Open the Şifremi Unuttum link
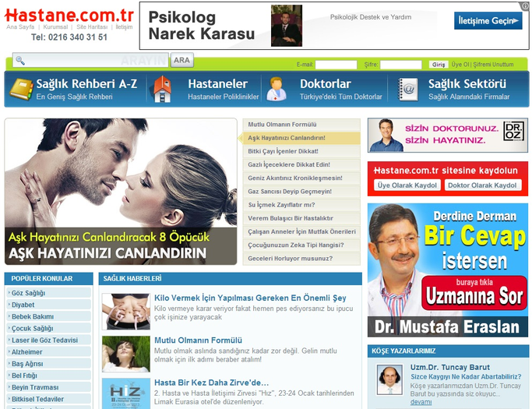This screenshot has height=409, width=532. [x=493, y=64]
